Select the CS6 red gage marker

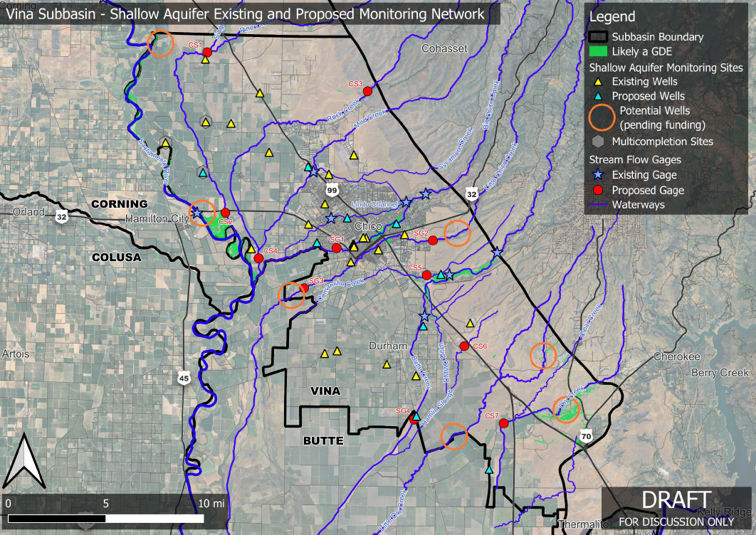pos(464,346)
